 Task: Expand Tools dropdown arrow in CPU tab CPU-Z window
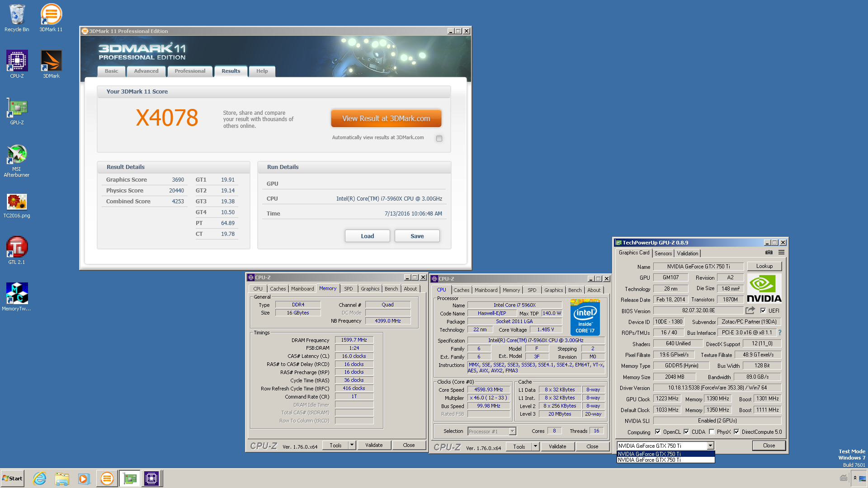(x=535, y=446)
